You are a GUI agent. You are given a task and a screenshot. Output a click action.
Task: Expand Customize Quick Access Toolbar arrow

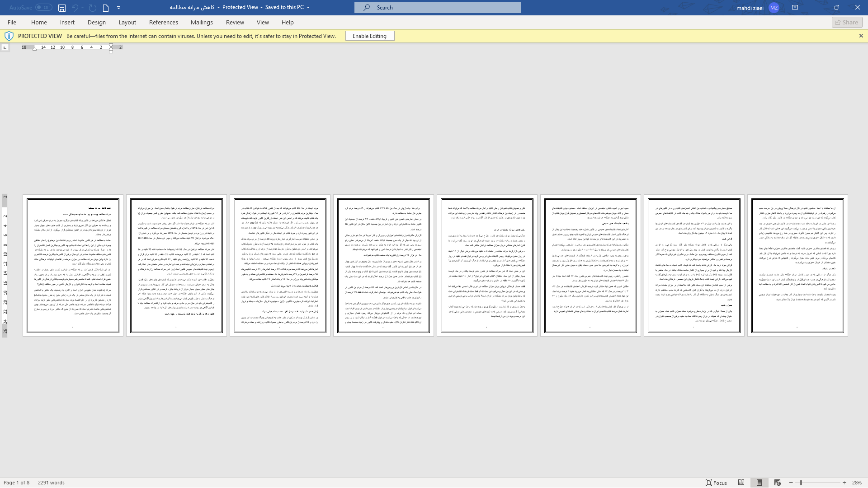click(119, 8)
